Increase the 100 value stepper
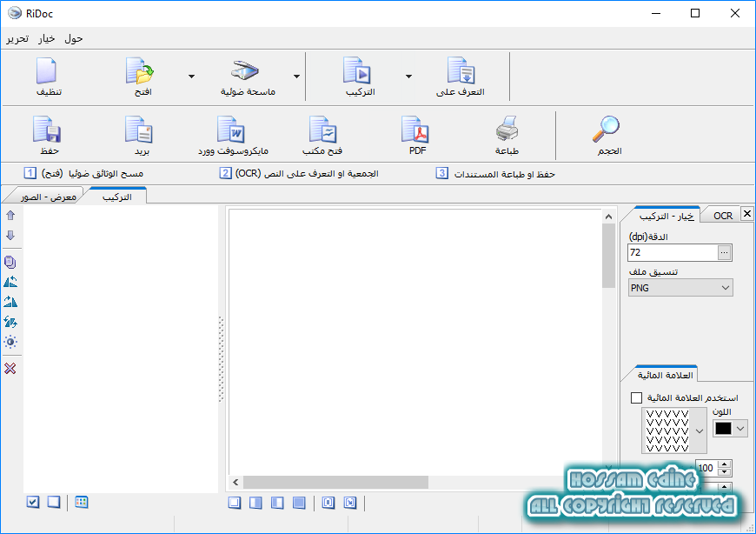 click(x=724, y=464)
